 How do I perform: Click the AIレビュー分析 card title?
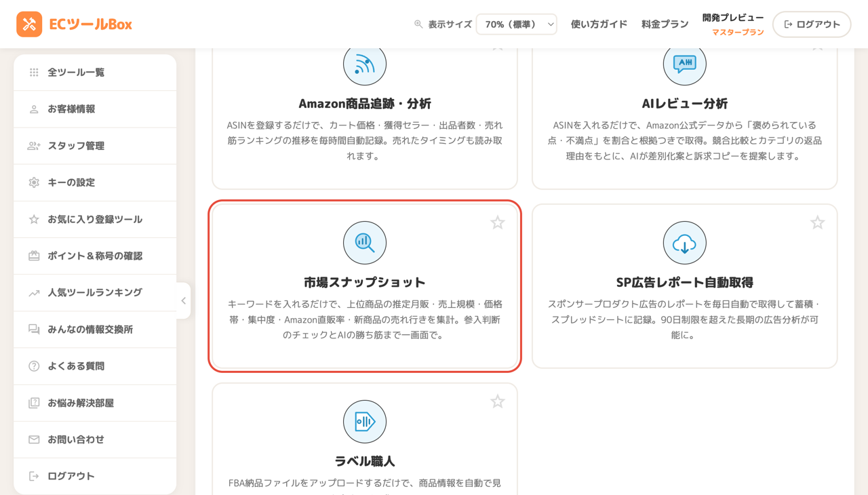click(685, 104)
